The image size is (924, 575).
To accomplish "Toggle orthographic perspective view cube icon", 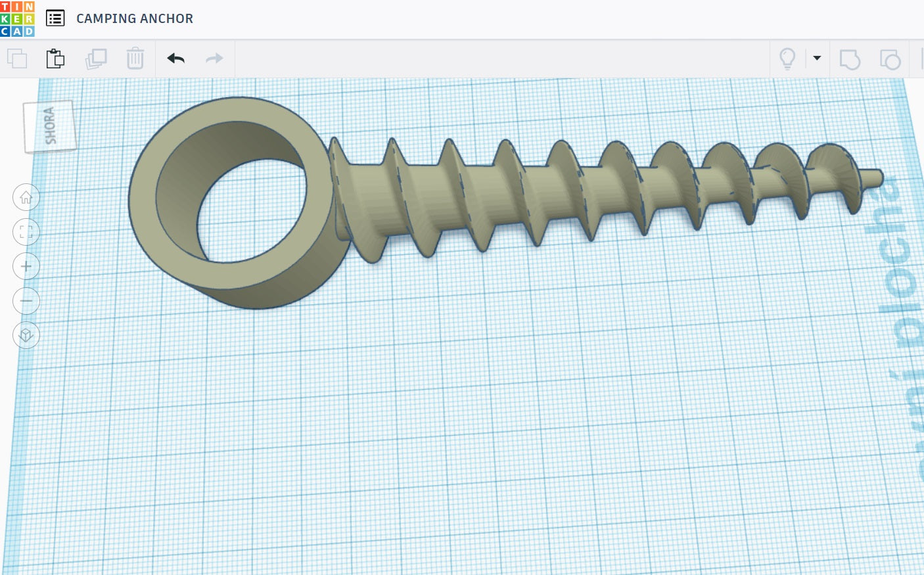I will 26,335.
